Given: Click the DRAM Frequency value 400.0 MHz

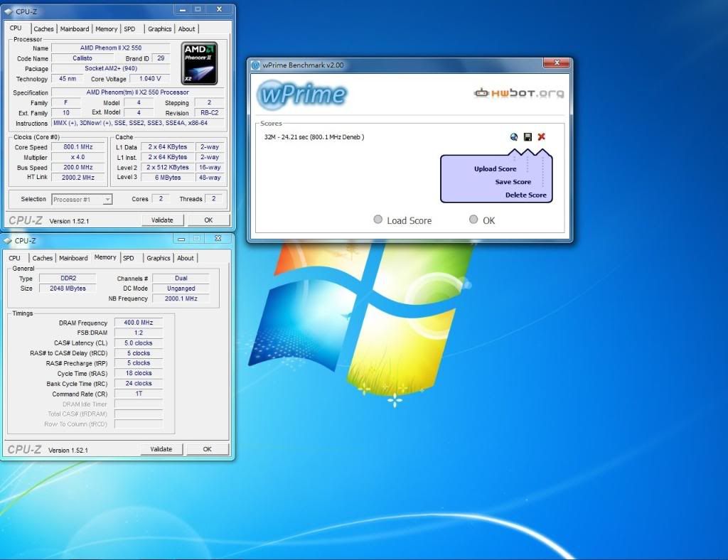Looking at the screenshot, I should click(139, 323).
